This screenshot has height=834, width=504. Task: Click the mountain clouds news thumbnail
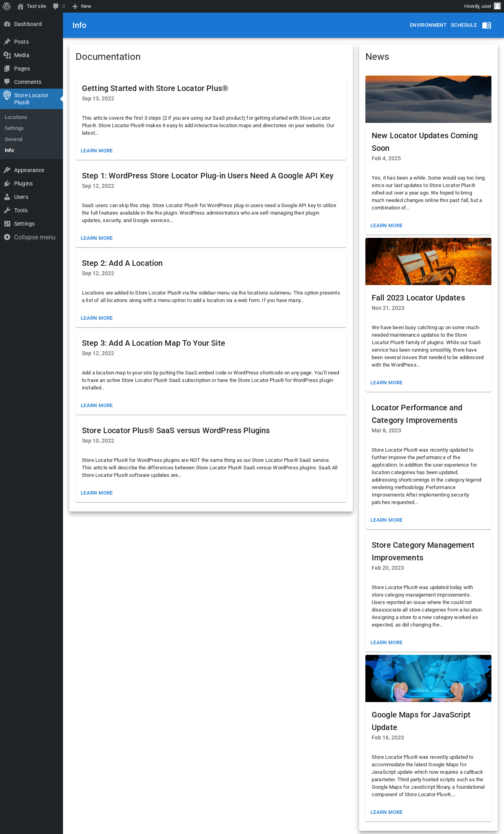(x=428, y=99)
